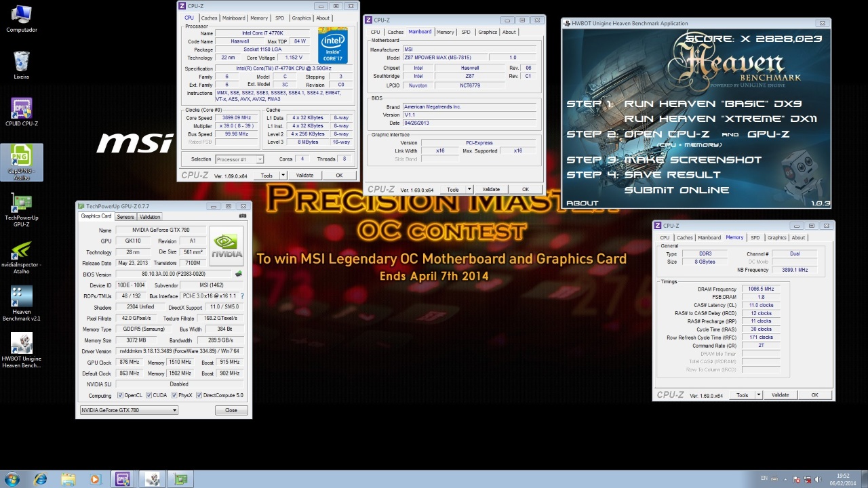The width and height of the screenshot is (868, 488).
Task: Select the PNG Atalho desktop shortcut
Action: 21,163
